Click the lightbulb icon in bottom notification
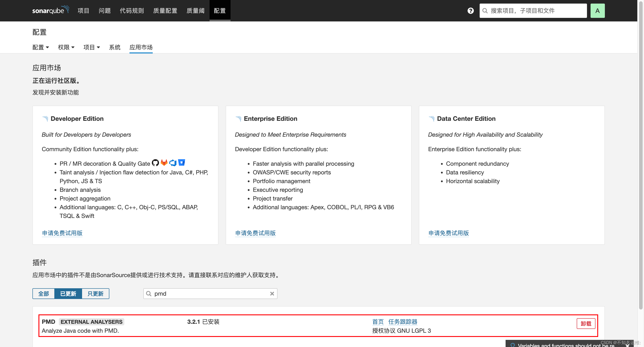The height and width of the screenshot is (347, 644). 513,345
